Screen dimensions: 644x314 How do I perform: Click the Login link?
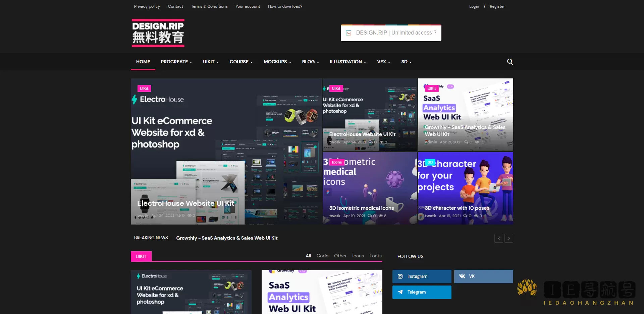click(x=474, y=6)
